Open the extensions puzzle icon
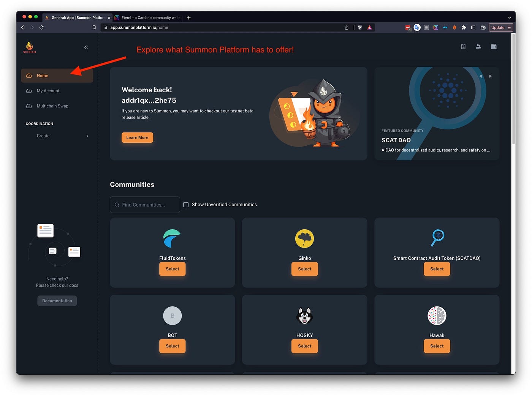The width and height of the screenshot is (532, 396). [464, 27]
